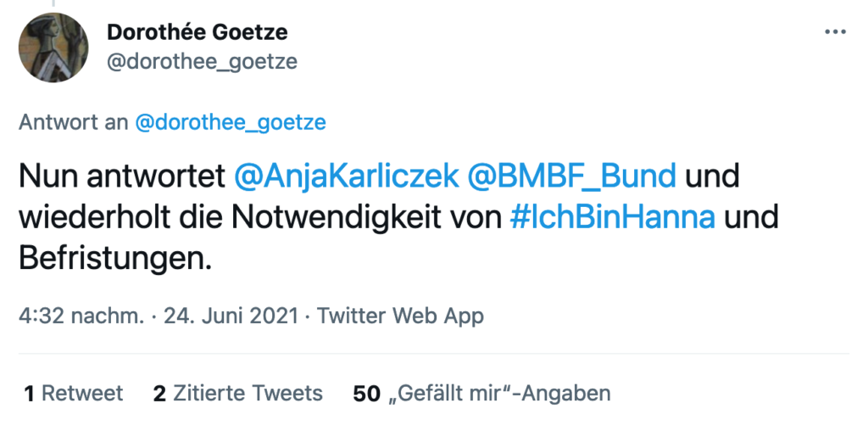Show the 2 Zitierte Tweets
This screenshot has height=431, width=868.
pyautogui.click(x=238, y=394)
